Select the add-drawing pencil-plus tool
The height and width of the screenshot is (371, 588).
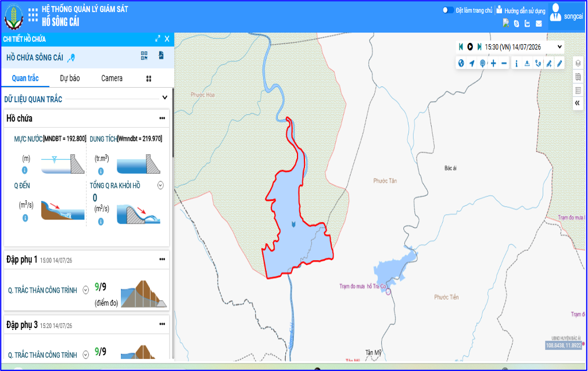pyautogui.click(x=549, y=63)
